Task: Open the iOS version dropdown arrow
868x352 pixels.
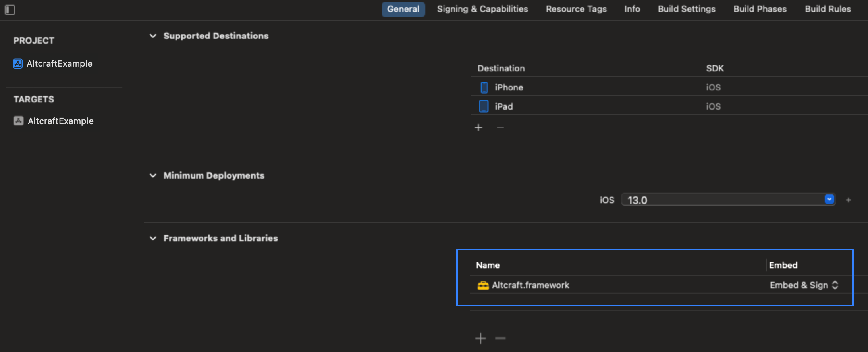Action: (829, 199)
